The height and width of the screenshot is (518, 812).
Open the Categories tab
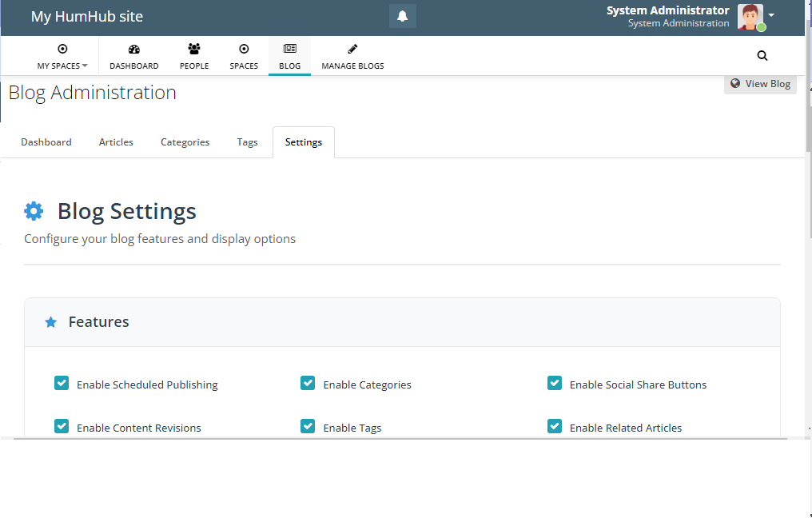click(x=185, y=142)
